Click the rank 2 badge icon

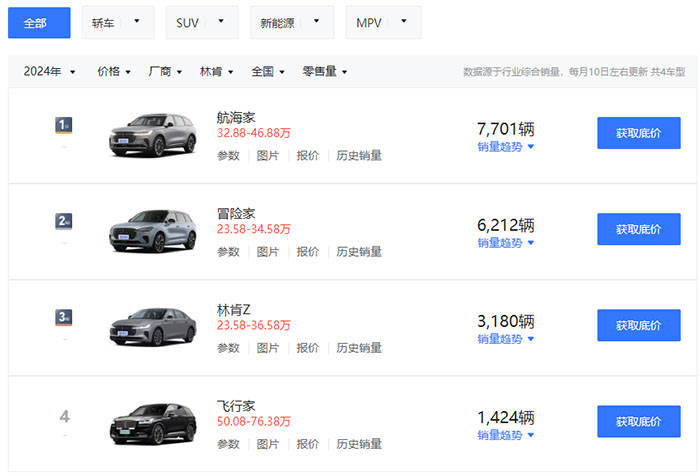[x=64, y=221]
